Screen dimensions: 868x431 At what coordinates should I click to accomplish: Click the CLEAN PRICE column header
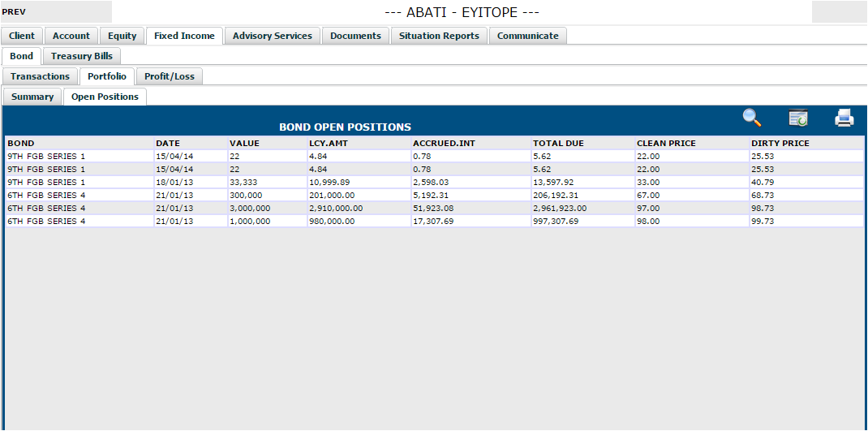692,143
